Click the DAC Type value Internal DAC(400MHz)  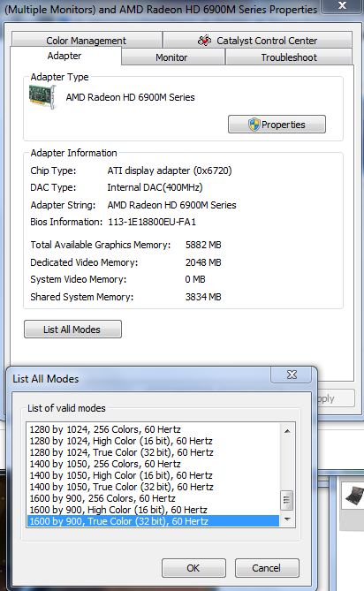[155, 187]
